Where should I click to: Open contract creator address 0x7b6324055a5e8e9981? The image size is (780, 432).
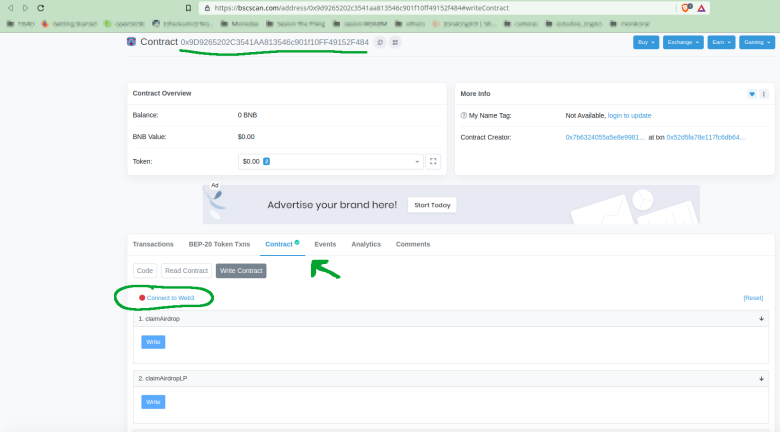605,137
